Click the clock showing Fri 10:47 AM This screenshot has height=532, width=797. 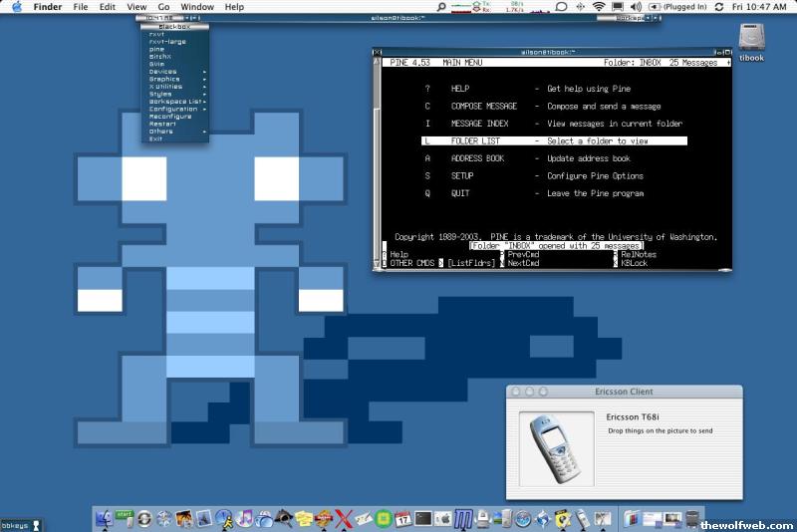[x=760, y=7]
